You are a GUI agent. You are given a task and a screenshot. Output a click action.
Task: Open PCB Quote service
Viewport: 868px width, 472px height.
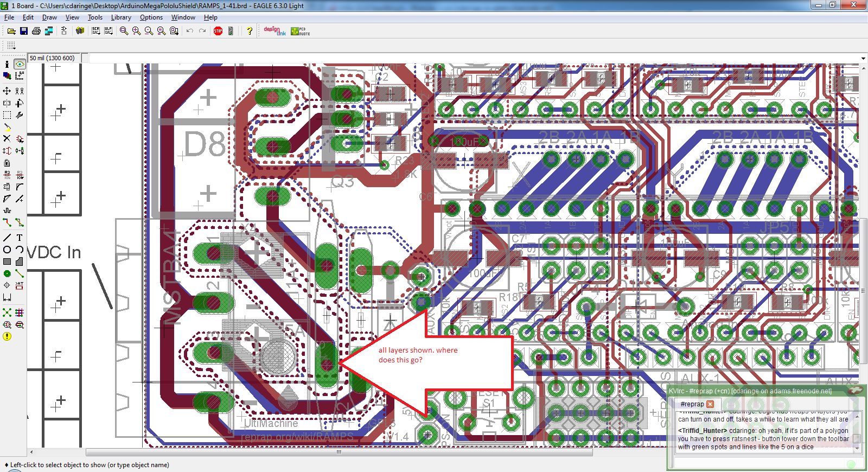[301, 31]
